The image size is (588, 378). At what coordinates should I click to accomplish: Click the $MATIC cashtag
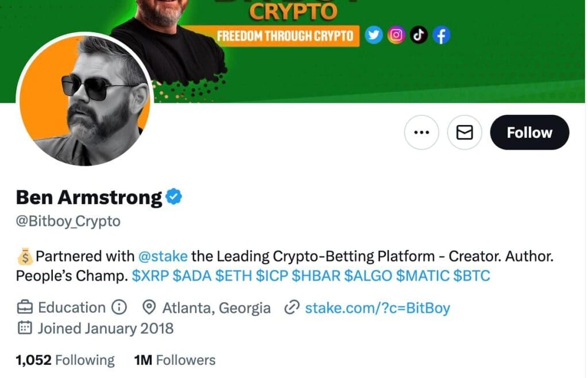tap(422, 276)
